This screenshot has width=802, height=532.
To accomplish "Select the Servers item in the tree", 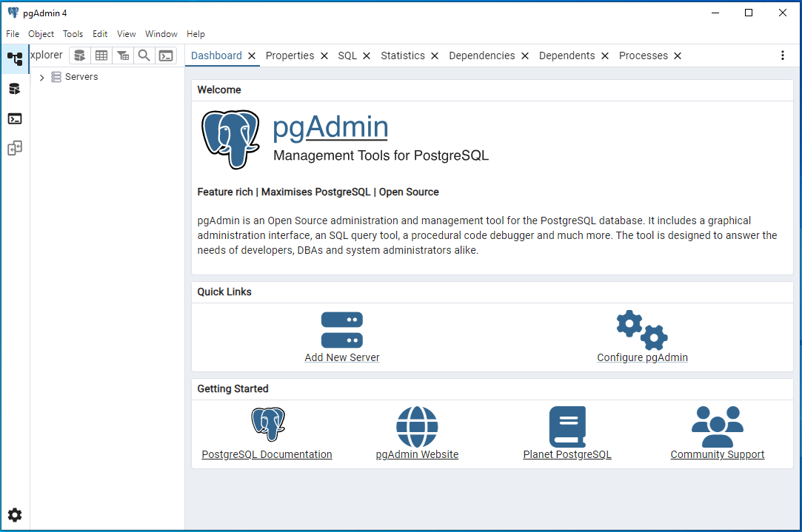I will click(81, 77).
